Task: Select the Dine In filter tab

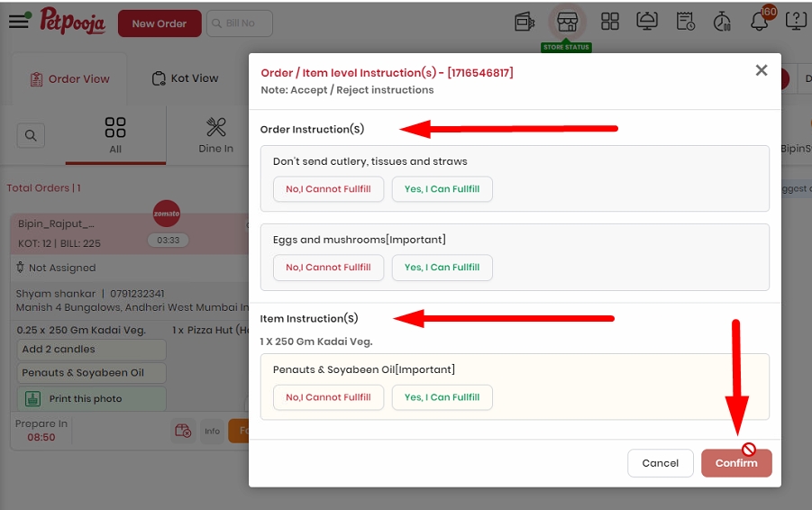Action: click(x=216, y=136)
